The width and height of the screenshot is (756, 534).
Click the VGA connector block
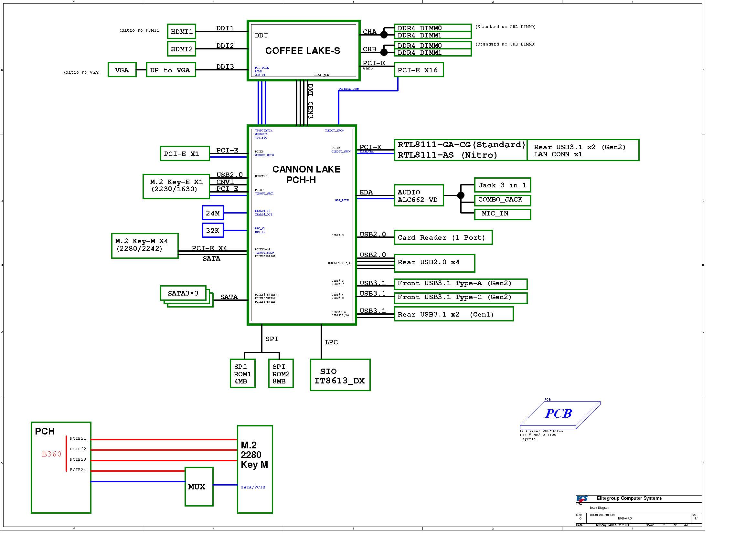pyautogui.click(x=122, y=70)
